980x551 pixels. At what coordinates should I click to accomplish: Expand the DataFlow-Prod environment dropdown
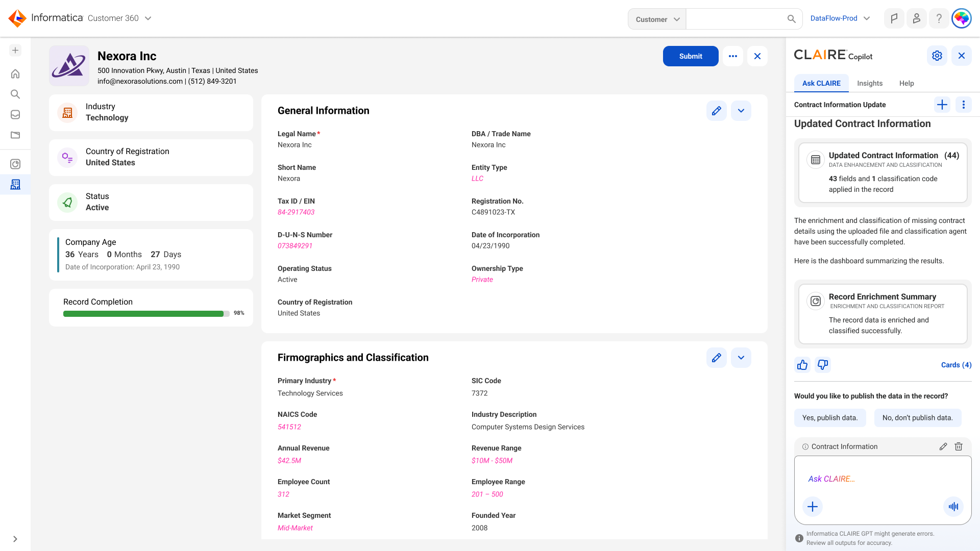pos(840,18)
